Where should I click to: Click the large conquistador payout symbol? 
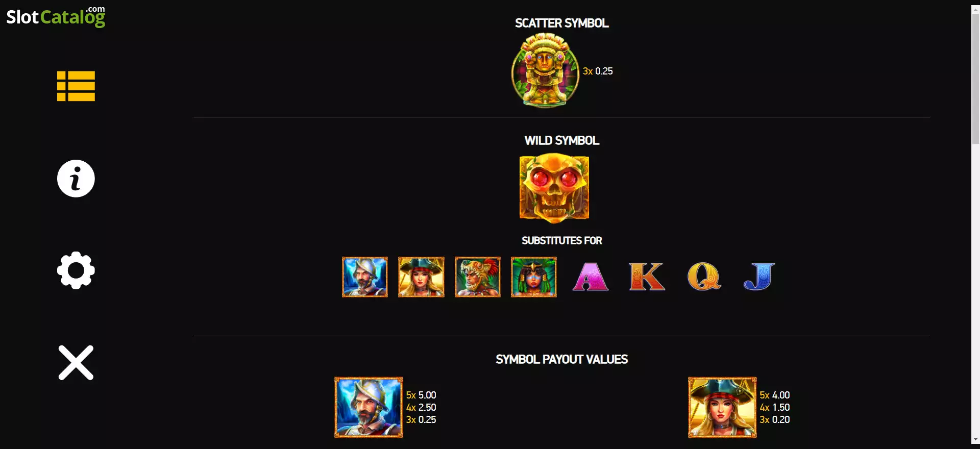[x=369, y=407]
